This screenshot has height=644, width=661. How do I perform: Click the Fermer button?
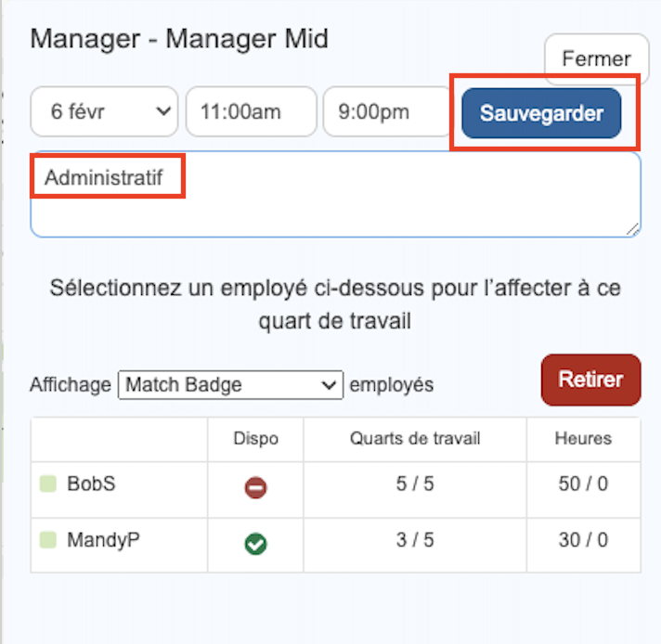[596, 59]
